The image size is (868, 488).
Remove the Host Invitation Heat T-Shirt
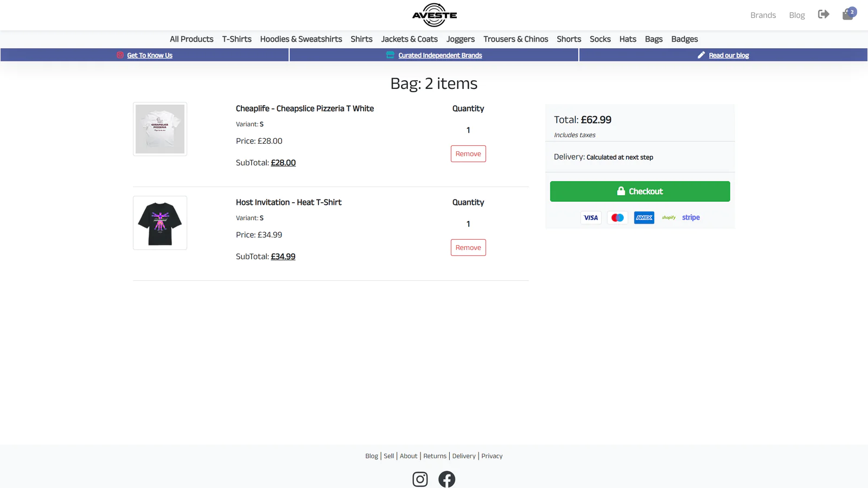[468, 248]
